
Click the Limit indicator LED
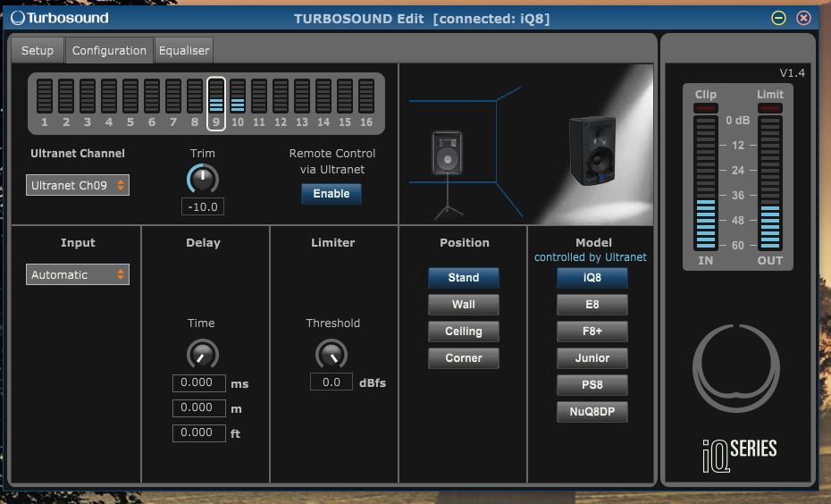(770, 108)
